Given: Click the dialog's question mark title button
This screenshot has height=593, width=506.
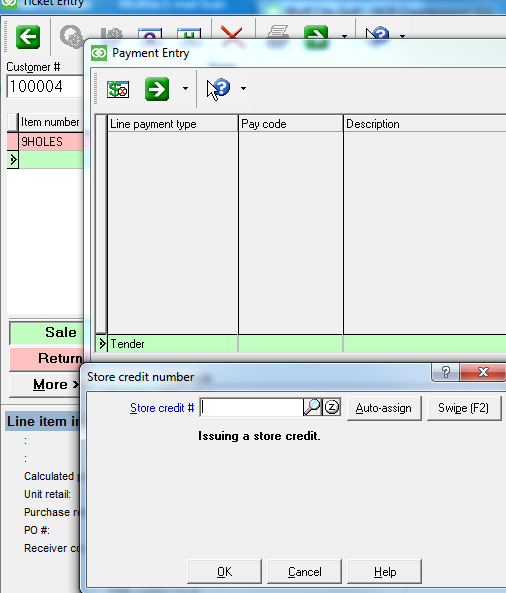Looking at the screenshot, I should (445, 372).
